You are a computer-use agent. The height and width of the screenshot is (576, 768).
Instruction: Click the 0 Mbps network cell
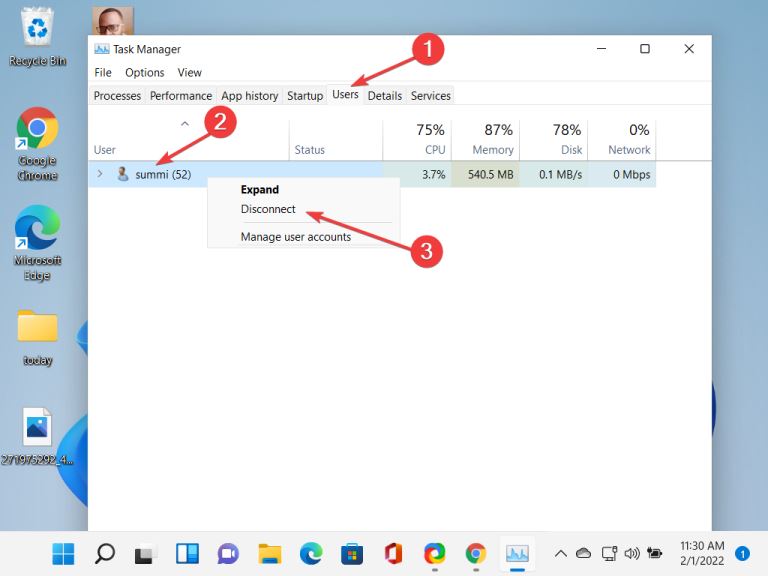tap(622, 174)
